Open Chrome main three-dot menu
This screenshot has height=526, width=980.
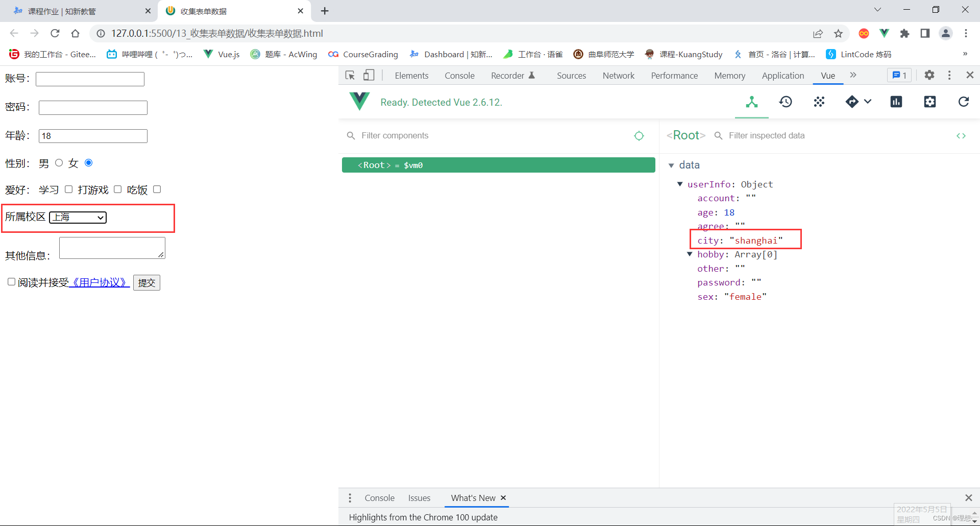coord(966,33)
